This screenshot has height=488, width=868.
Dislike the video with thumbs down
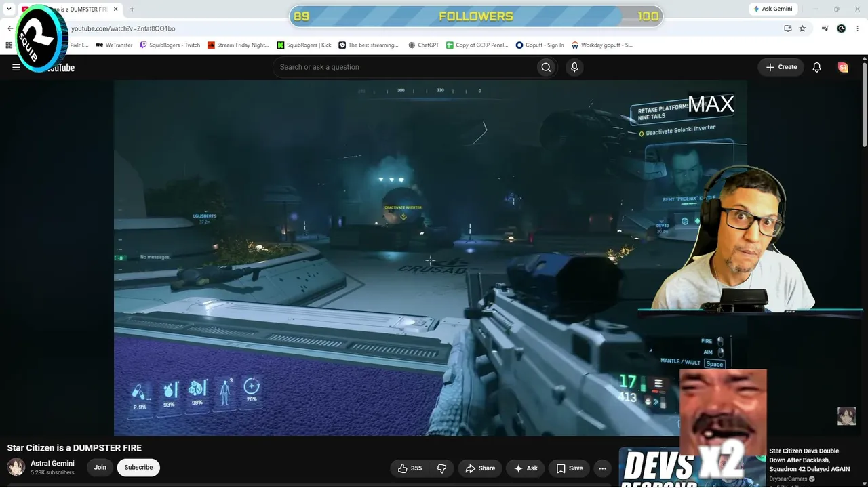point(441,468)
